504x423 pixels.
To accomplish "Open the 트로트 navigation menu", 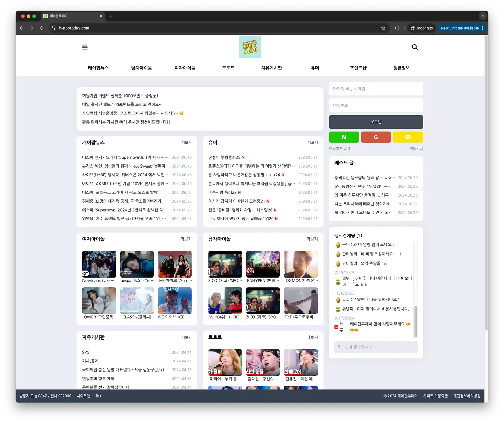I will (228, 68).
